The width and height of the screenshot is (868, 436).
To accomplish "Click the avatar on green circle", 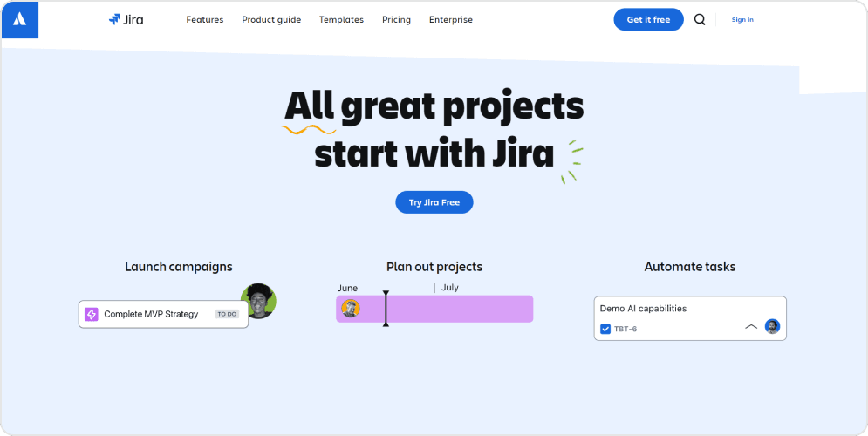I will [258, 301].
